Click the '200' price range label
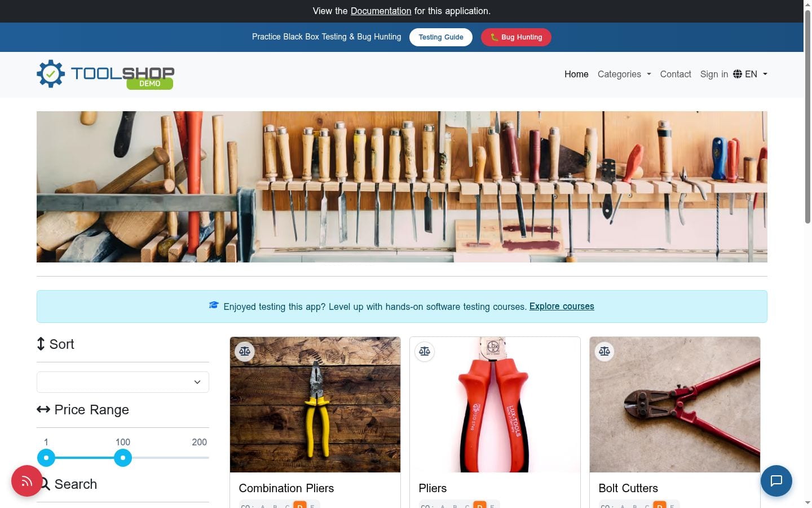 [199, 443]
